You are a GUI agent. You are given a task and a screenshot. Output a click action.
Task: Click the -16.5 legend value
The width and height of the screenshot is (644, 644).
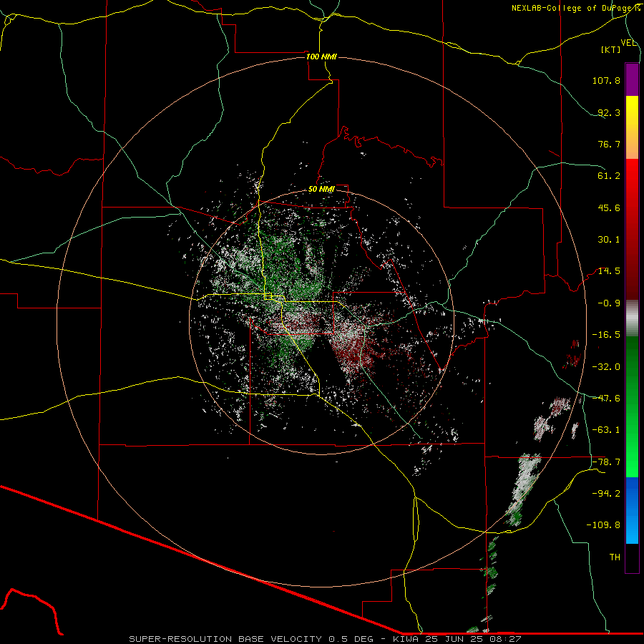606,335
